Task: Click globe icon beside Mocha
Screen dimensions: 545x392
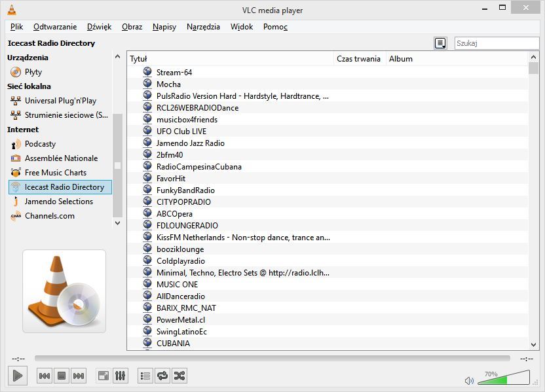Action: (147, 83)
